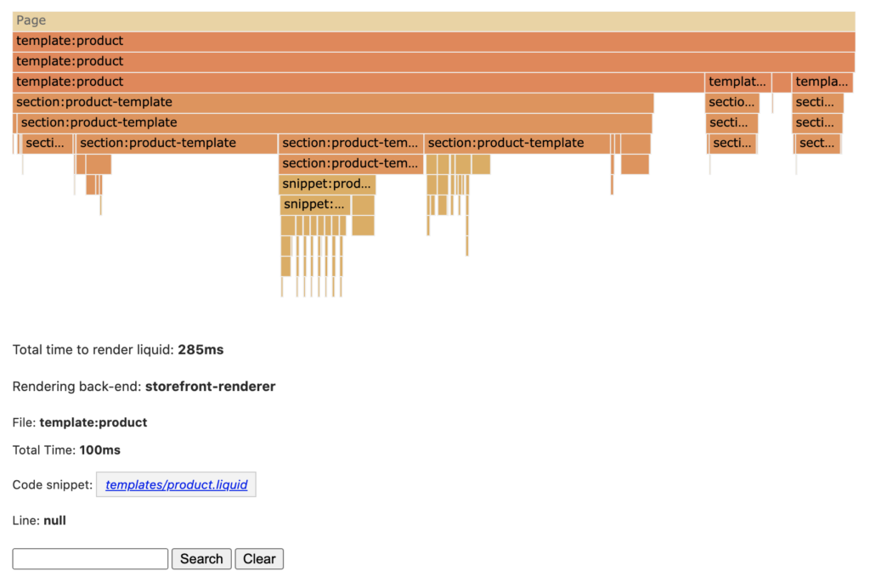Viewport: 870px width, 588px height.
Task: Select the indented fifth-row section:product-template bar
Action: coord(335,122)
